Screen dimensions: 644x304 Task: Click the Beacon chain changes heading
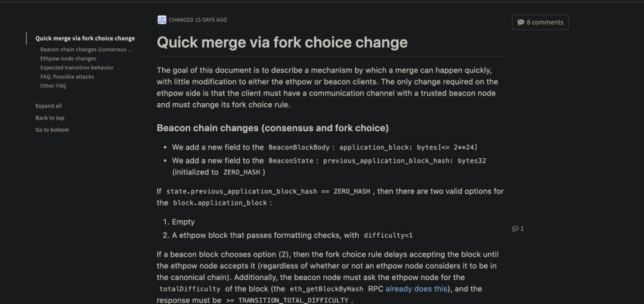pyautogui.click(x=273, y=128)
